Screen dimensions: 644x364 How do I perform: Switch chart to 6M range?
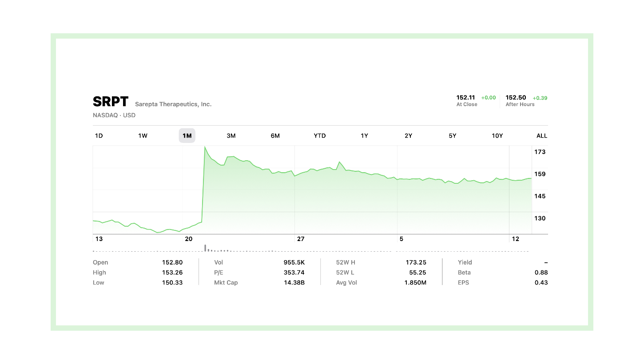click(275, 136)
